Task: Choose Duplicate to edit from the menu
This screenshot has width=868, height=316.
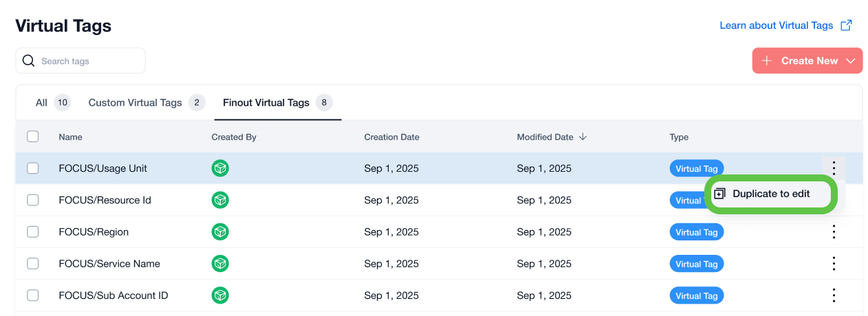Action: [770, 194]
